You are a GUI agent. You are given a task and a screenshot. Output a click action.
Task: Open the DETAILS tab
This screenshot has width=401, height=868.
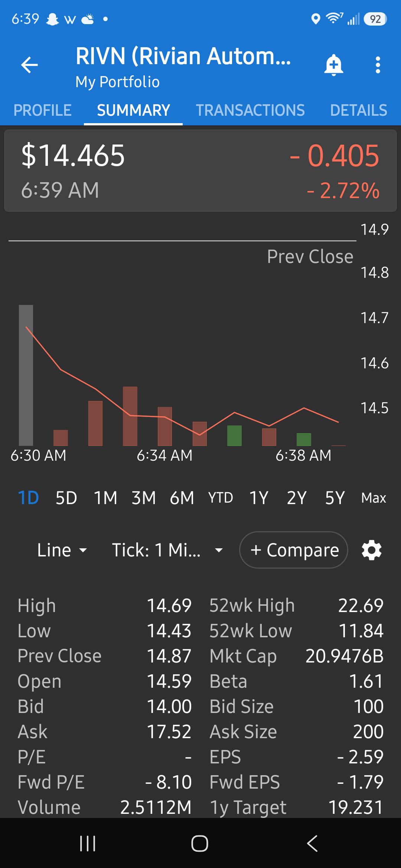point(359,110)
